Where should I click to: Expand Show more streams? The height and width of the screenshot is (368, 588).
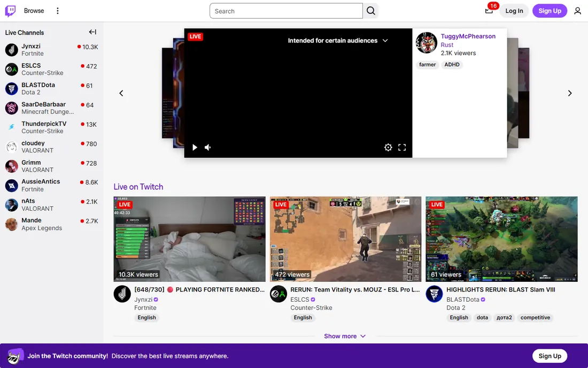pyautogui.click(x=345, y=336)
